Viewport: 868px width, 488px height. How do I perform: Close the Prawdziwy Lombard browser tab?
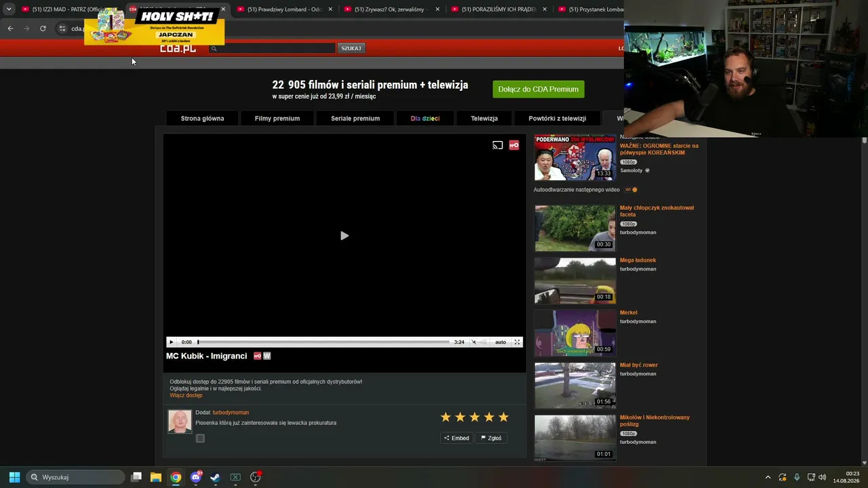330,9
